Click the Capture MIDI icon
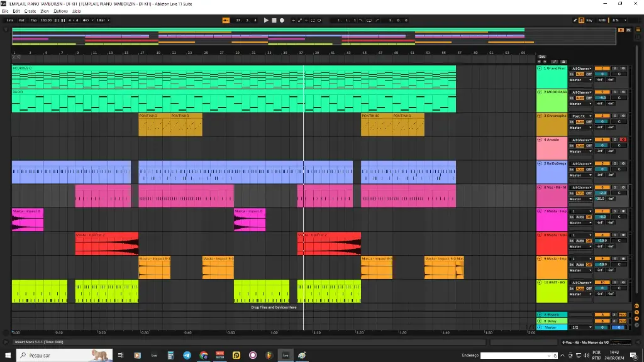Viewport: 644px width, 362px height. coord(313,20)
